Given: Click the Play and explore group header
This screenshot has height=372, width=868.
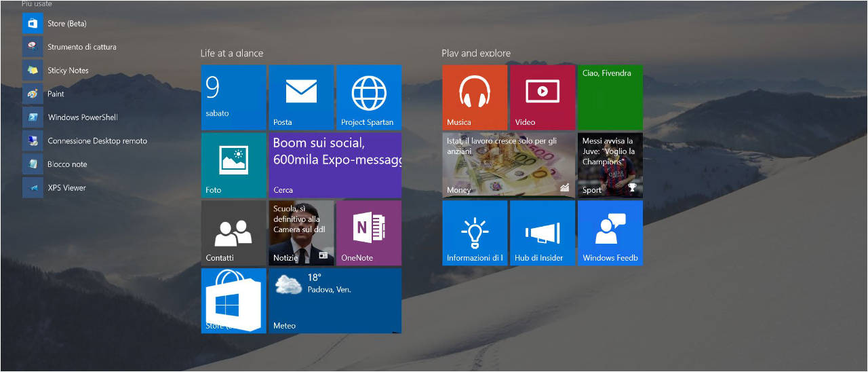Looking at the screenshot, I should click(476, 53).
